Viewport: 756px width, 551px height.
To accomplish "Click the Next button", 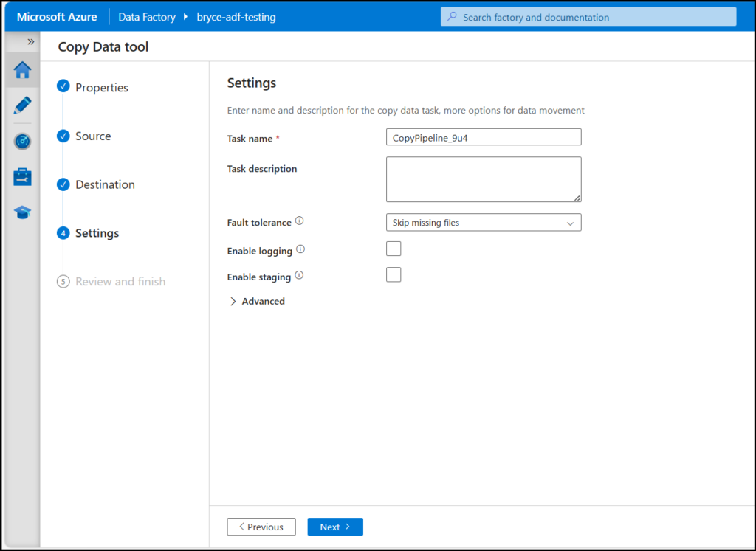I will 334,527.
